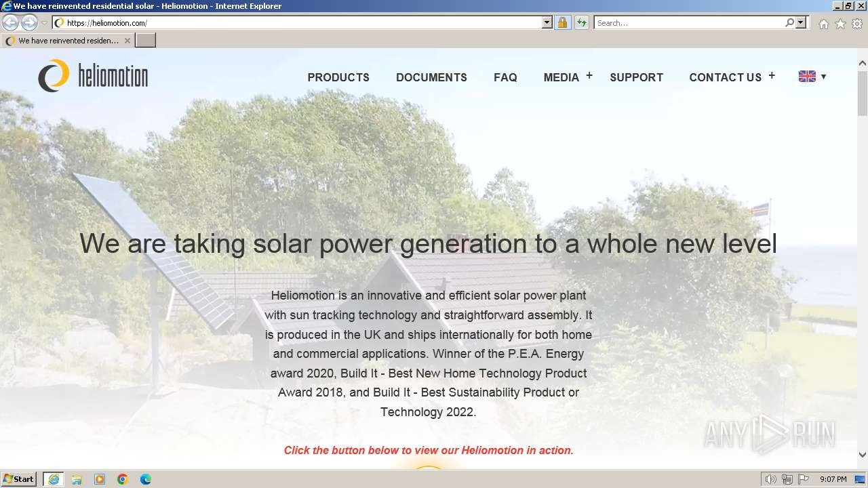
Task: Open a new blank tab
Action: click(145, 41)
